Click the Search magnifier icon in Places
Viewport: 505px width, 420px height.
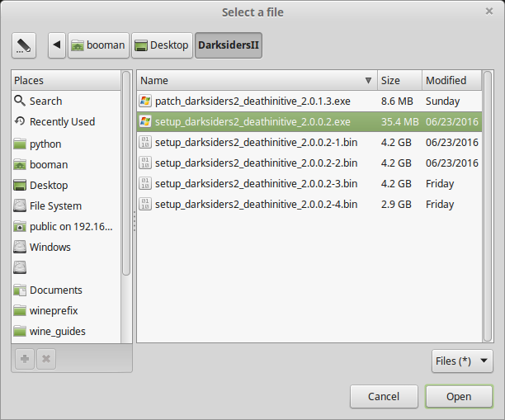pos(20,101)
